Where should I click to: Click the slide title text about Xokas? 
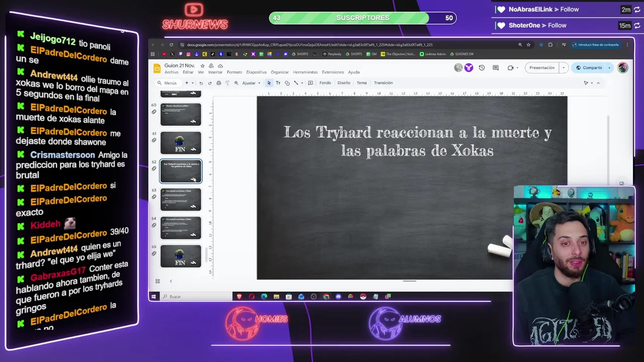click(x=418, y=141)
